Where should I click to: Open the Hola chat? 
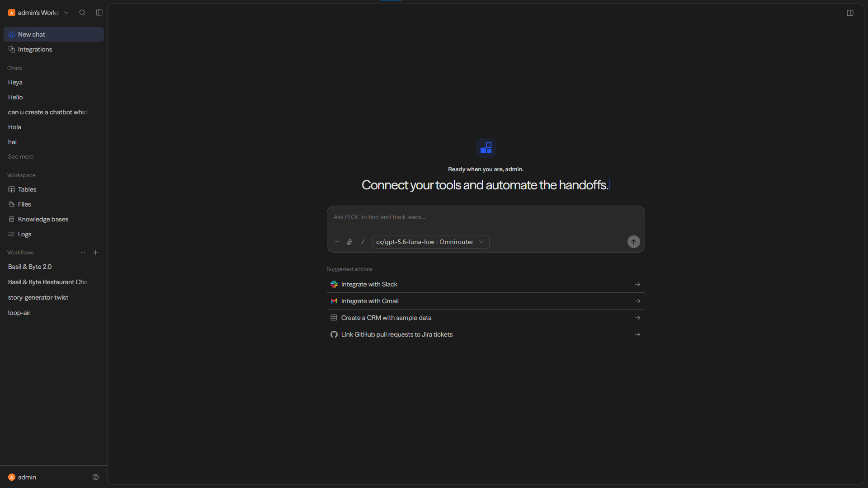coord(54,127)
